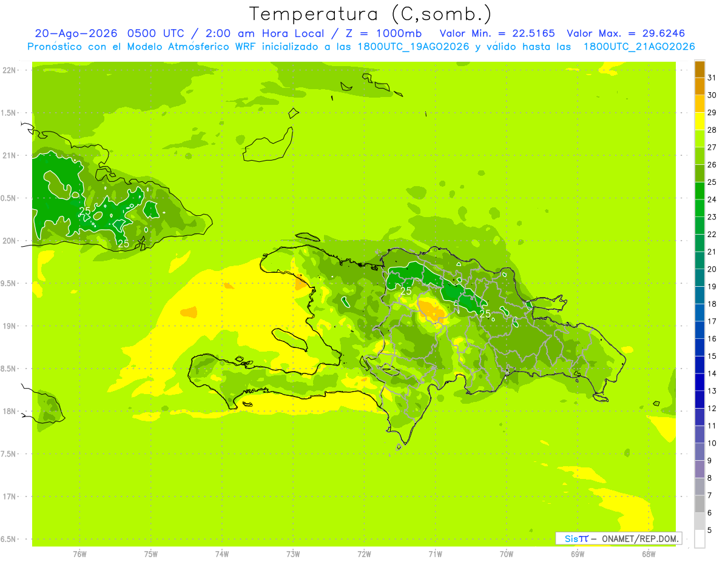Click the '73W' longitude axis label

[293, 554]
